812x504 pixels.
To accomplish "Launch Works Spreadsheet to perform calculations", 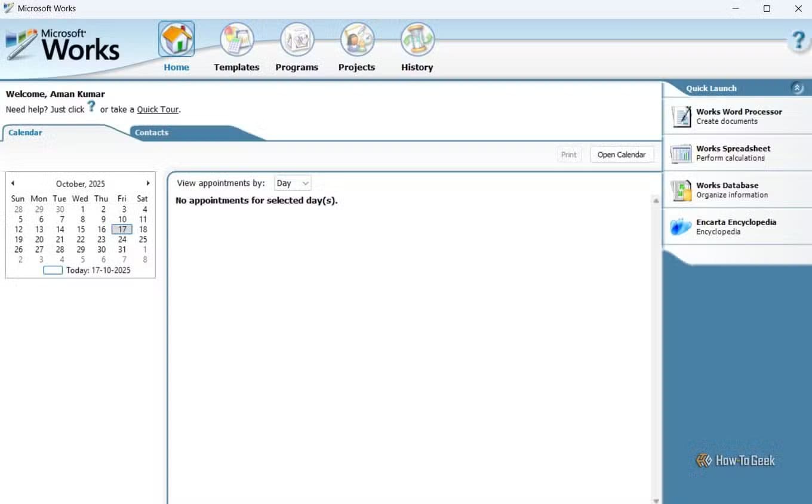I will (x=733, y=153).
